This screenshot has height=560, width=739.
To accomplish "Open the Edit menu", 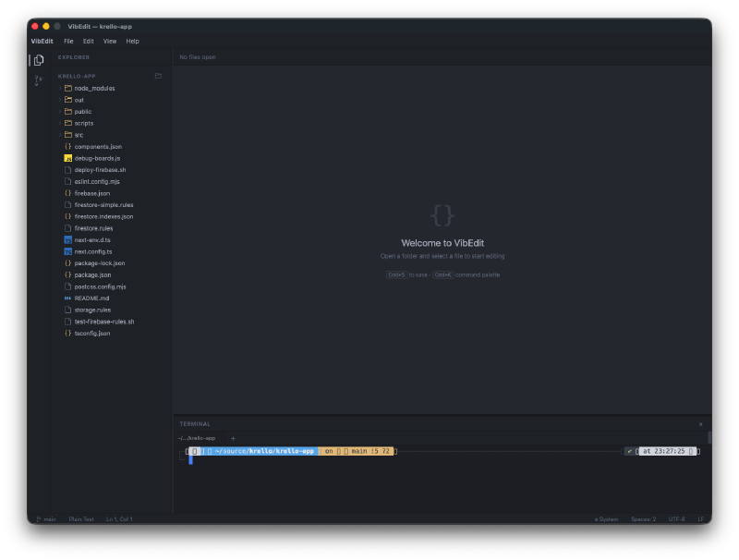I will pyautogui.click(x=88, y=41).
